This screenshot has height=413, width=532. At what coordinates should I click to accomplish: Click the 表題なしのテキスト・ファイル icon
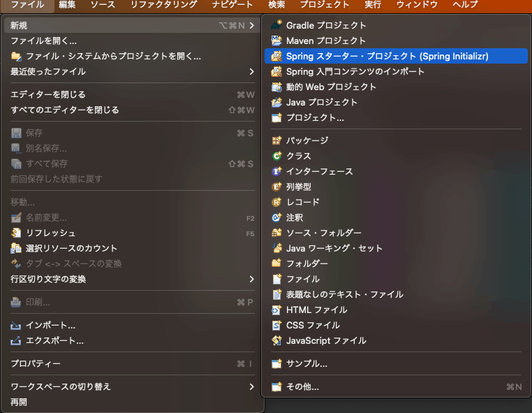pyautogui.click(x=276, y=294)
